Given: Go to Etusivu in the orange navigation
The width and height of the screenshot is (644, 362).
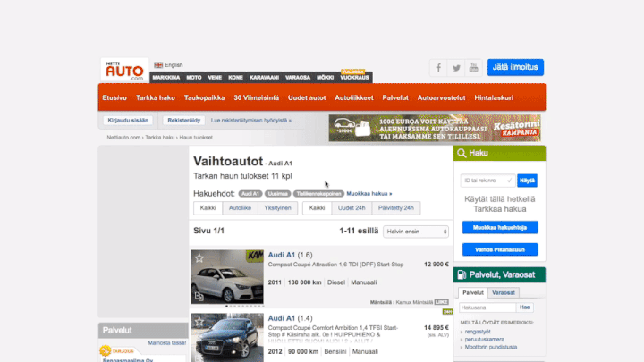Looking at the screenshot, I should 114,97.
